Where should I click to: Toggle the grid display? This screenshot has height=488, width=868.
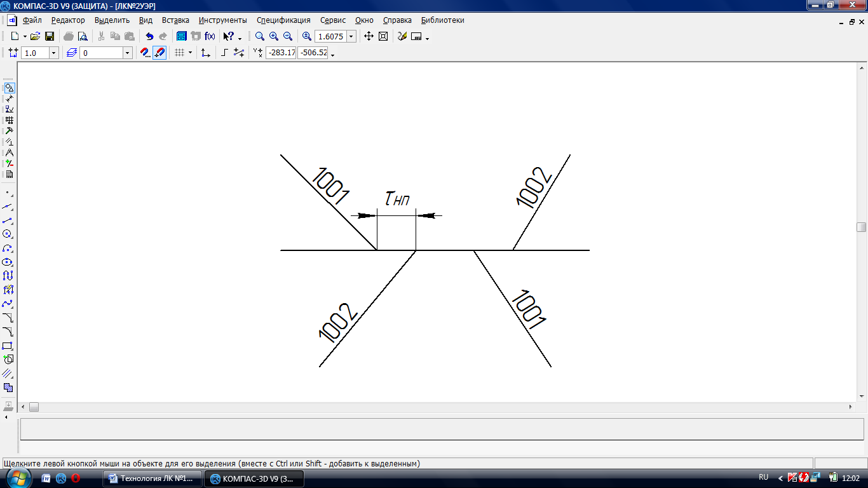pyautogui.click(x=180, y=53)
